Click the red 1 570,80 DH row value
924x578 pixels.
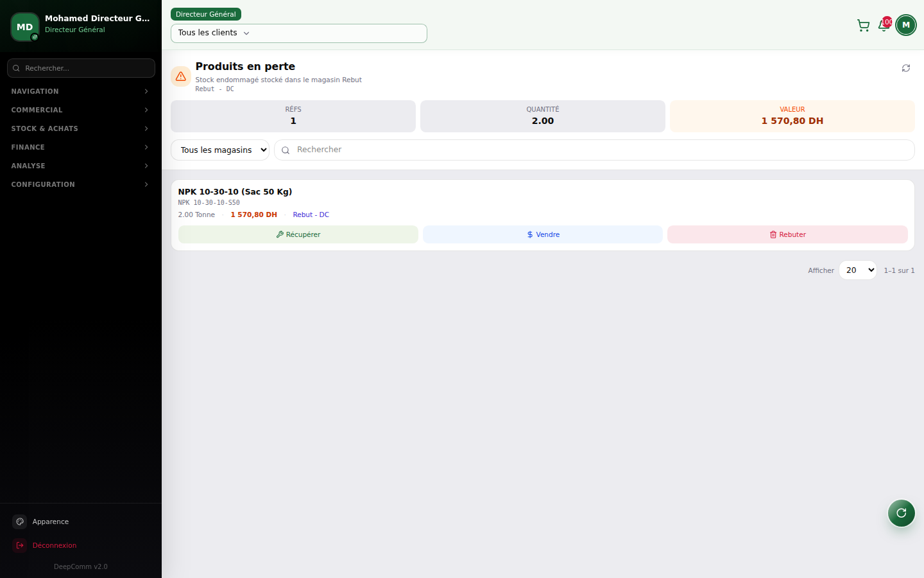254,215
